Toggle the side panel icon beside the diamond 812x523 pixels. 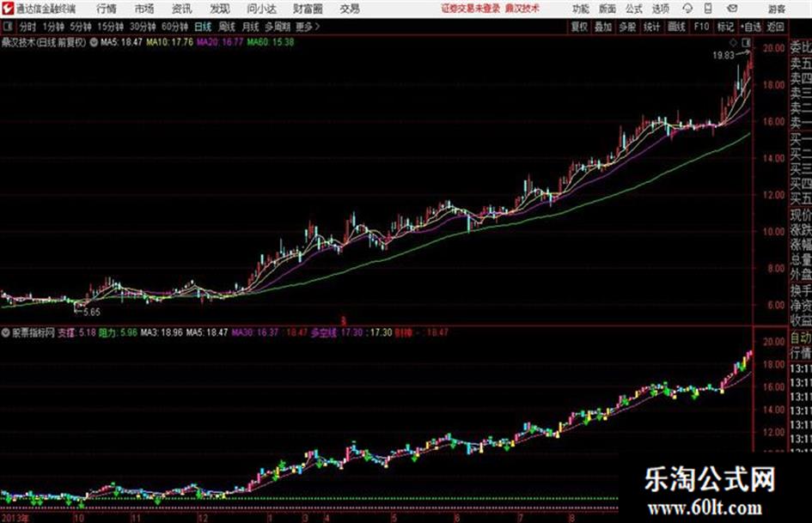pos(746,42)
